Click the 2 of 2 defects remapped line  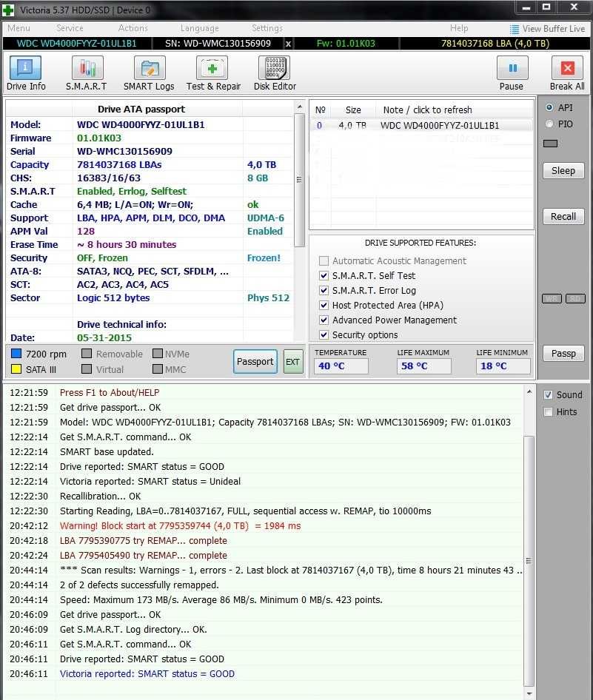click(139, 585)
